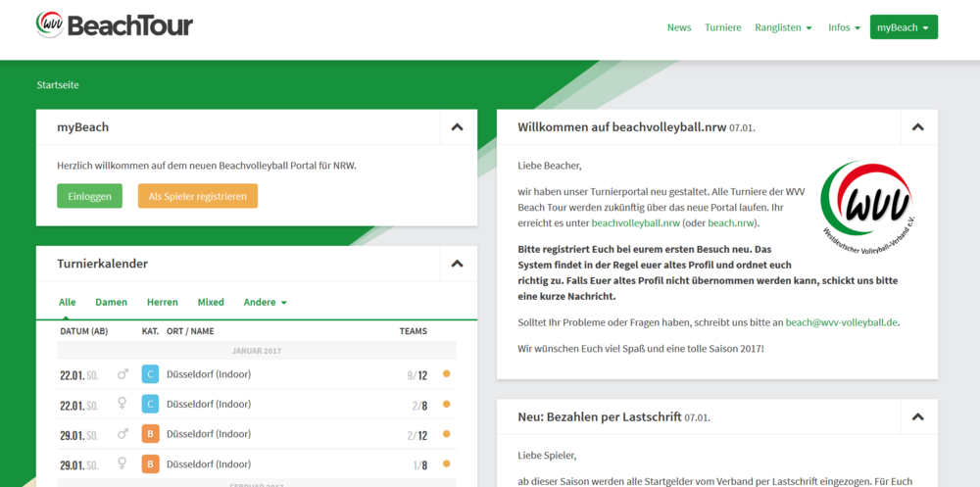The width and height of the screenshot is (980, 487).
Task: Open the beach.nrw link
Action: click(x=731, y=222)
